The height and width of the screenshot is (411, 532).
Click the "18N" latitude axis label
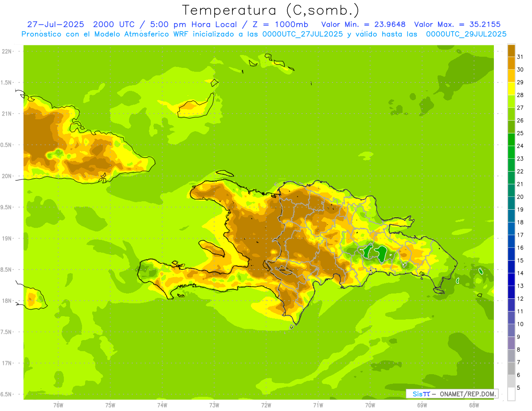click(7, 301)
